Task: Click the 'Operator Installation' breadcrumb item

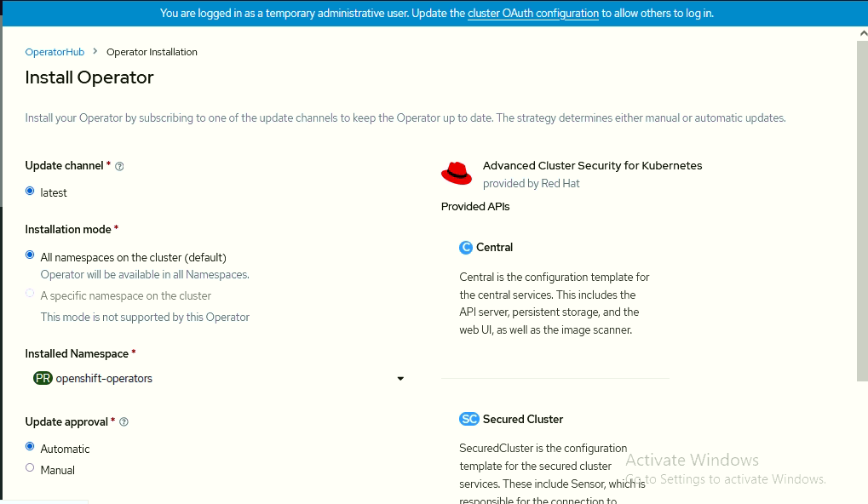Action: click(152, 52)
